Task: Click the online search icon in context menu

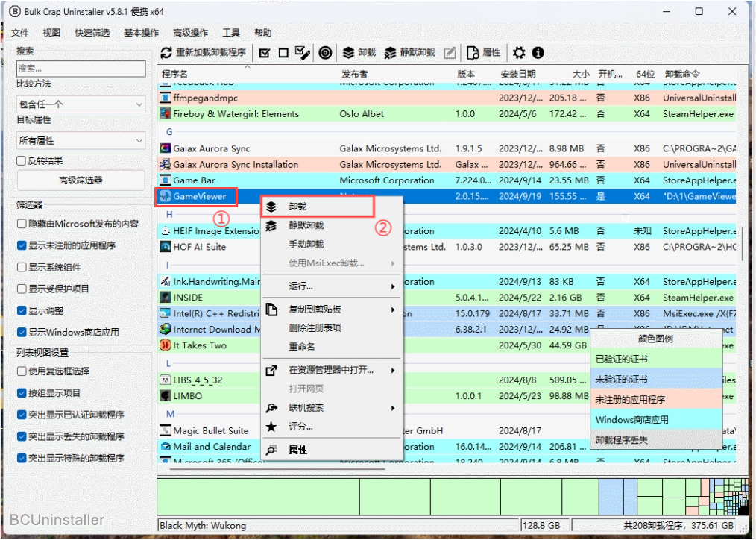Action: coord(271,408)
